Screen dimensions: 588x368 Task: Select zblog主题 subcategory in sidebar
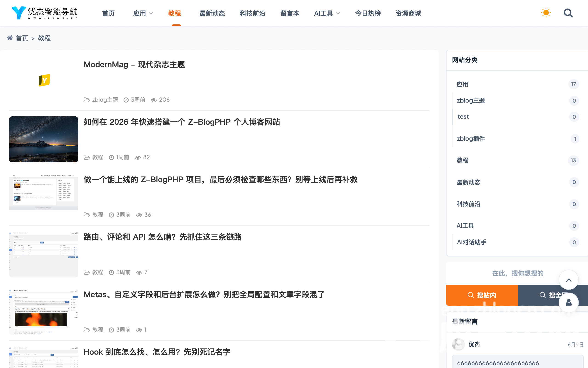471,101
